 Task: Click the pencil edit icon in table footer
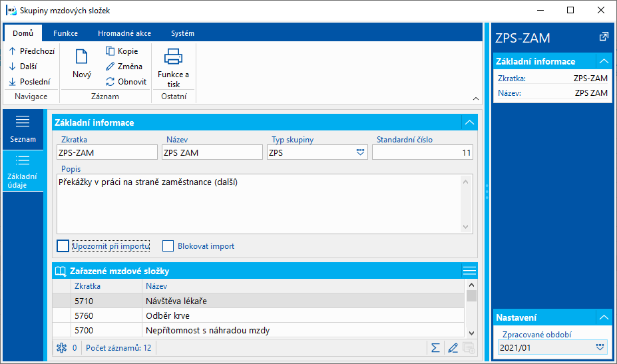tap(453, 348)
